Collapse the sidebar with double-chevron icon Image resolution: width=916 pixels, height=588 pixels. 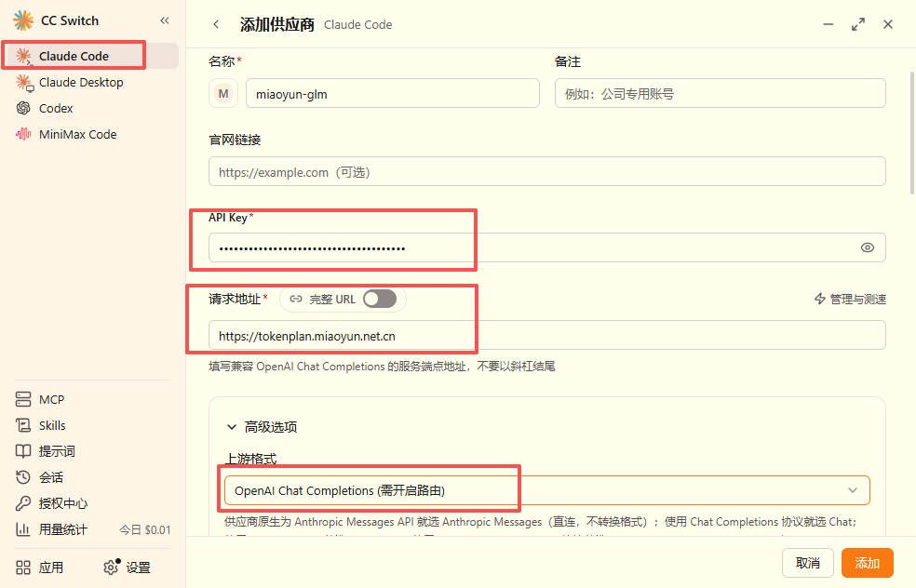(x=165, y=20)
